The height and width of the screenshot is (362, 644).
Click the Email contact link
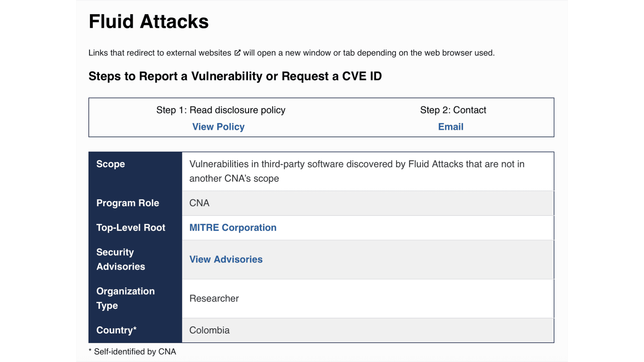point(451,127)
